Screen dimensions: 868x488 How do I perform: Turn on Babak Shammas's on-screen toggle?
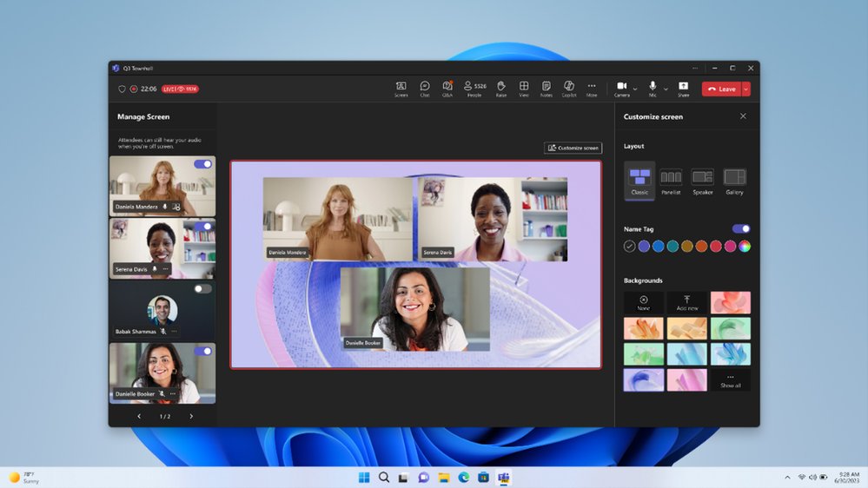click(x=202, y=288)
